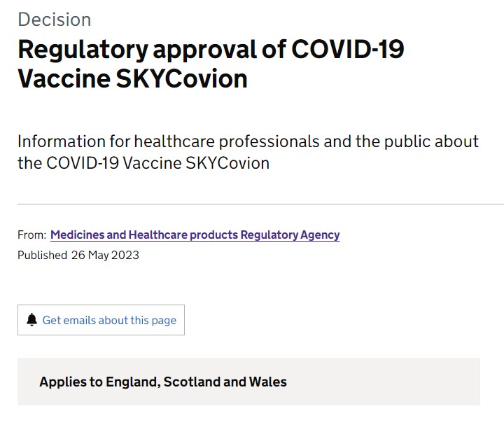This screenshot has height=432, width=504.
Task: Click the 'Decision' document type label
Action: [x=54, y=19]
